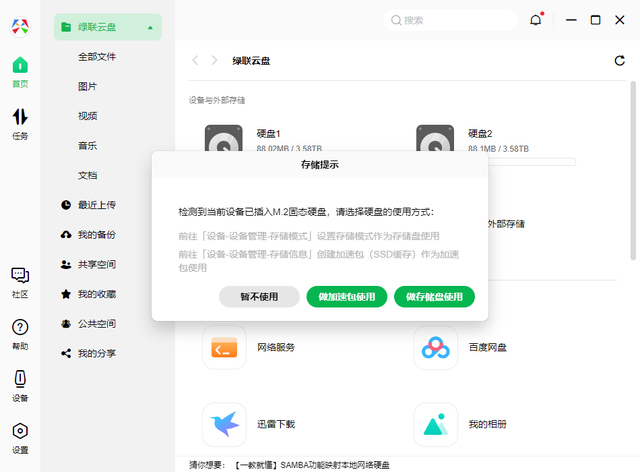Click the 我的收藏 star icon
Screen dimensions: 640x472
(x=66, y=294)
